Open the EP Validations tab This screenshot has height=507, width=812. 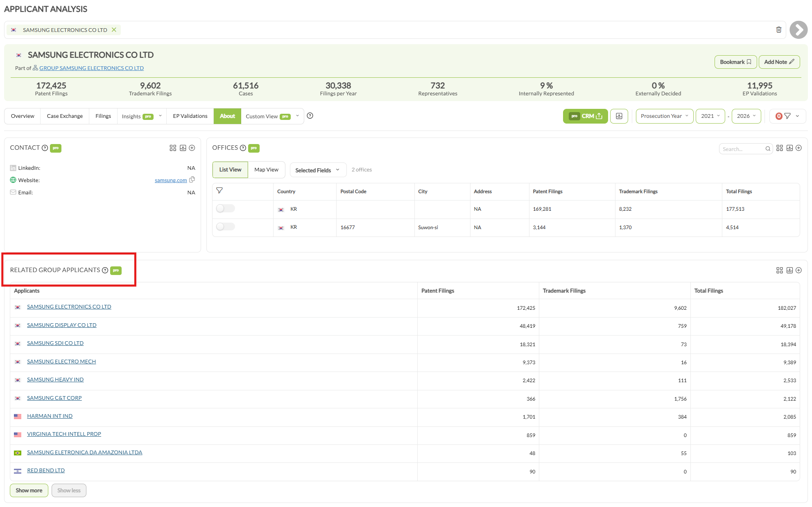pyautogui.click(x=190, y=116)
